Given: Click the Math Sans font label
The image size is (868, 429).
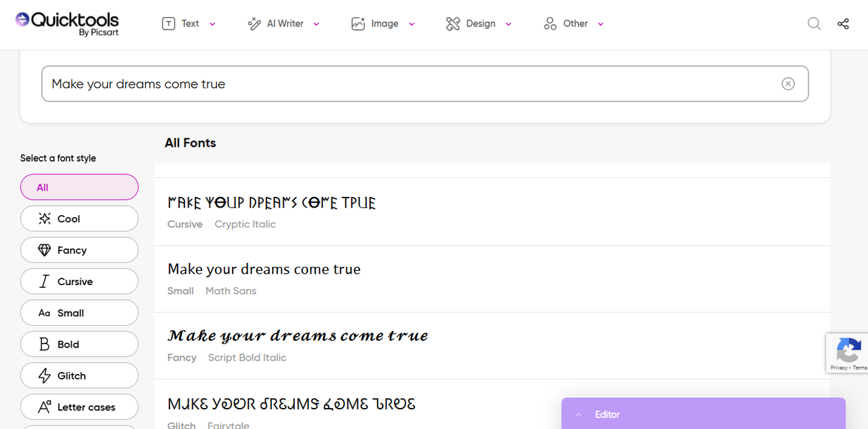Looking at the screenshot, I should click(x=231, y=291).
